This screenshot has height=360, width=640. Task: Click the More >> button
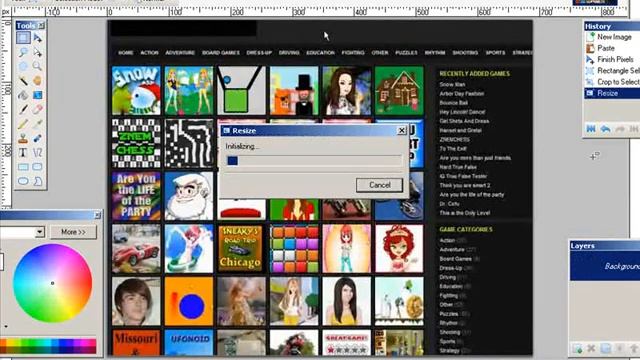[73, 232]
